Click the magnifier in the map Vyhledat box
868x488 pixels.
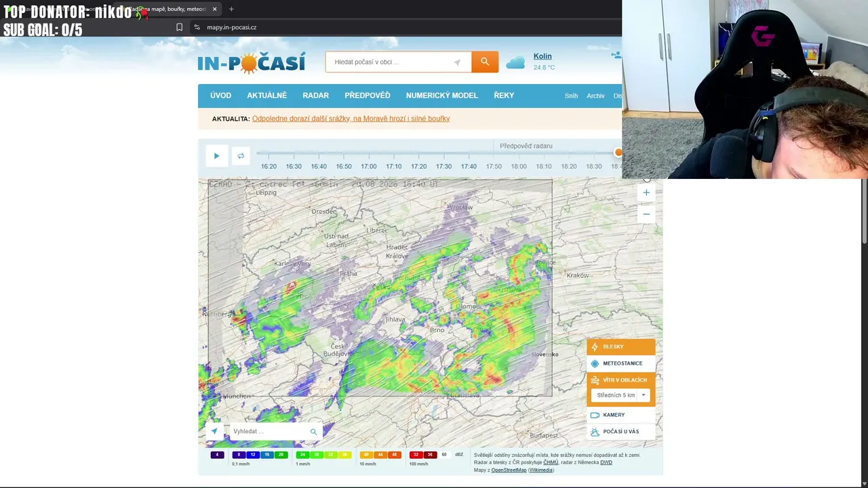coord(313,432)
